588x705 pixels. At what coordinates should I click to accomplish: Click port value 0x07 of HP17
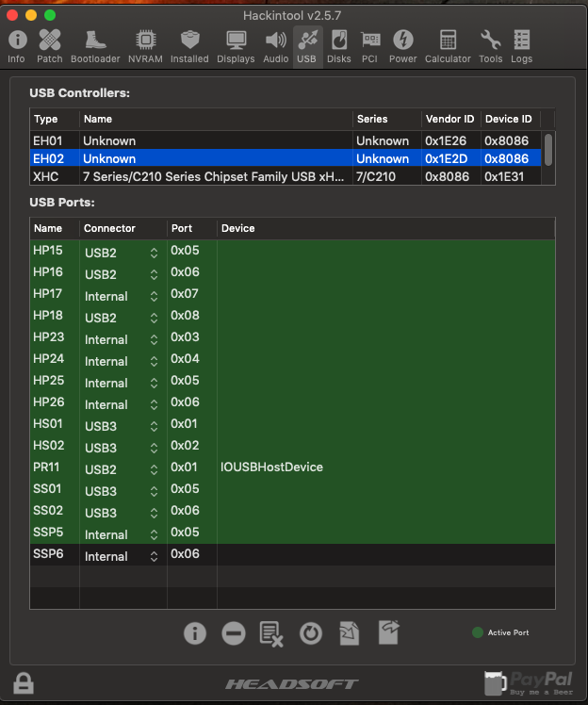click(x=185, y=294)
